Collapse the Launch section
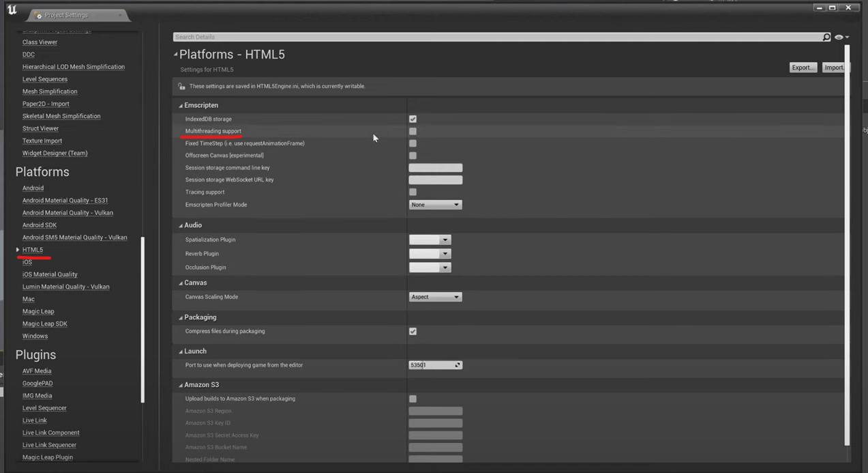The image size is (868, 473). [181, 352]
